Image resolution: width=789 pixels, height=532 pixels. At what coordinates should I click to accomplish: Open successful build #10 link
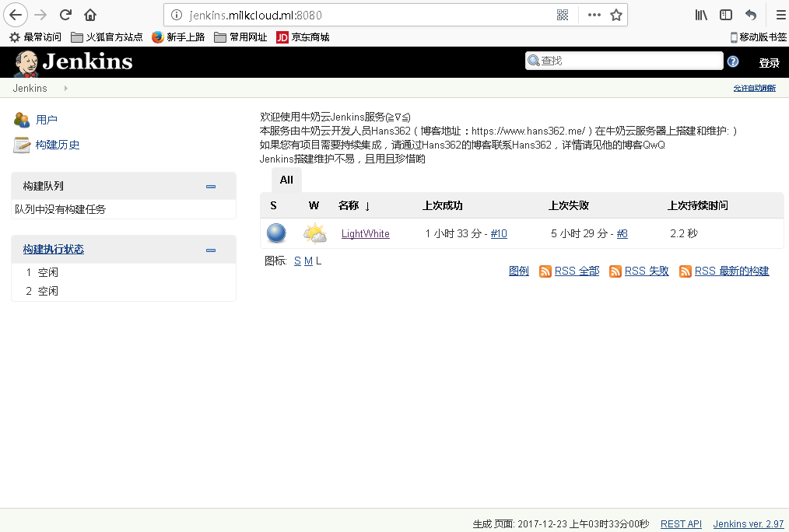point(499,234)
